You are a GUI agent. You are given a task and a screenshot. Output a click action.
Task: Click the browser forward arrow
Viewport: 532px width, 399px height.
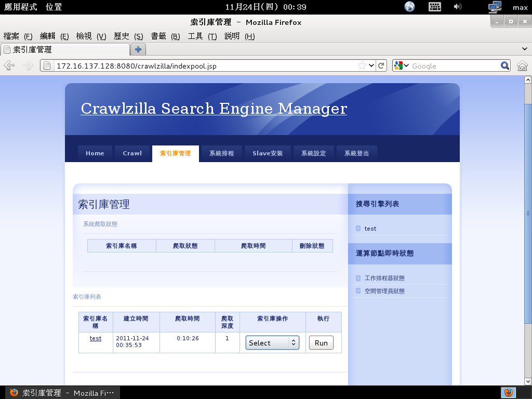pyautogui.click(x=28, y=65)
